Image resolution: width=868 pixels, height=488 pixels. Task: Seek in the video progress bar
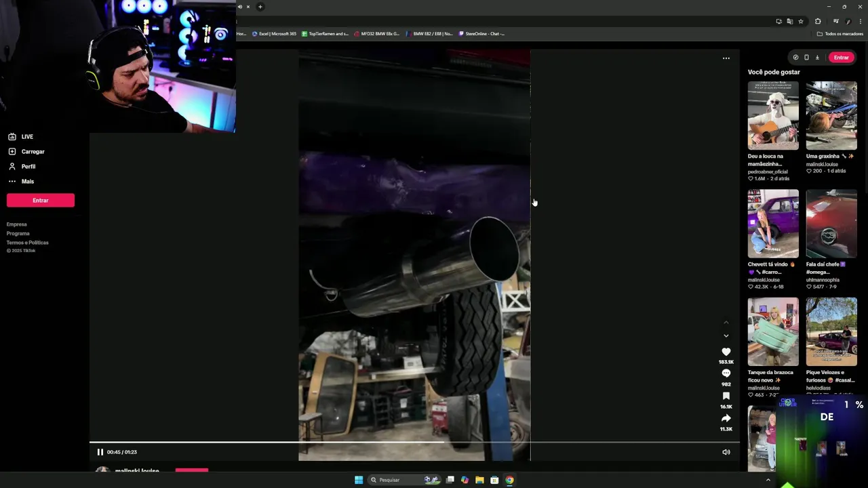click(x=415, y=442)
